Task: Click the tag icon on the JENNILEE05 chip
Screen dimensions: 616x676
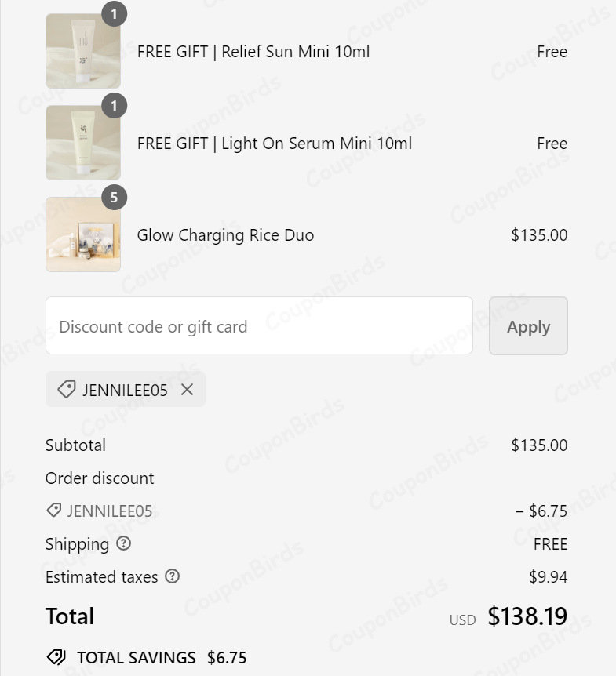Action: [x=67, y=389]
